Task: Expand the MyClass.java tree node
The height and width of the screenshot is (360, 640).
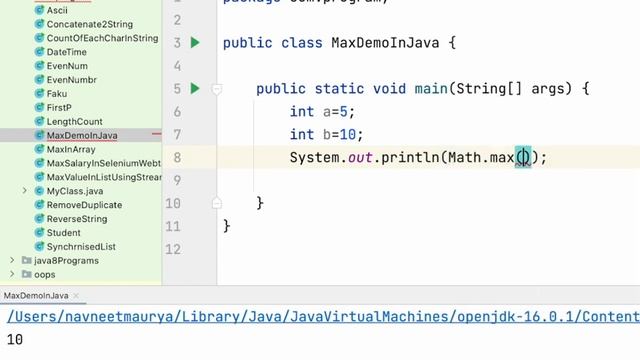Action: coord(24,191)
